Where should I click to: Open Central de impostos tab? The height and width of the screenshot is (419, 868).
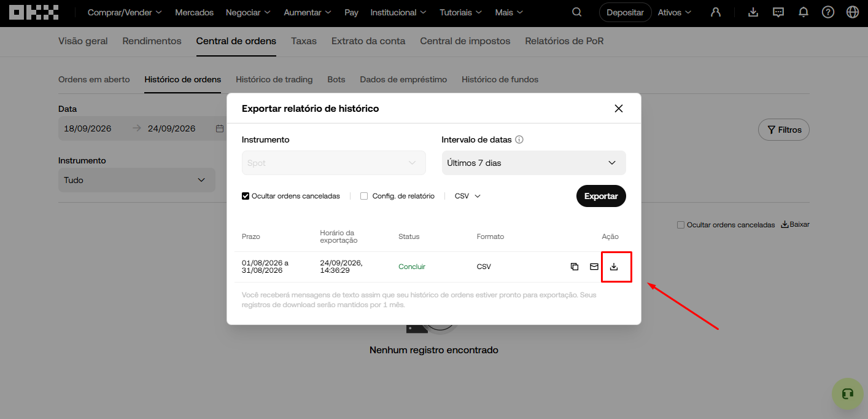tap(465, 41)
